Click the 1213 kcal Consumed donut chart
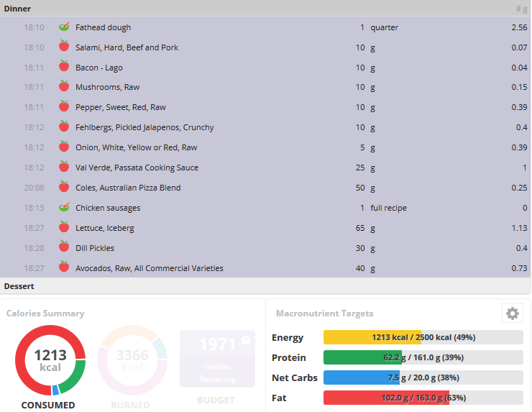Screen dimensions: 532x412 click(x=50, y=360)
